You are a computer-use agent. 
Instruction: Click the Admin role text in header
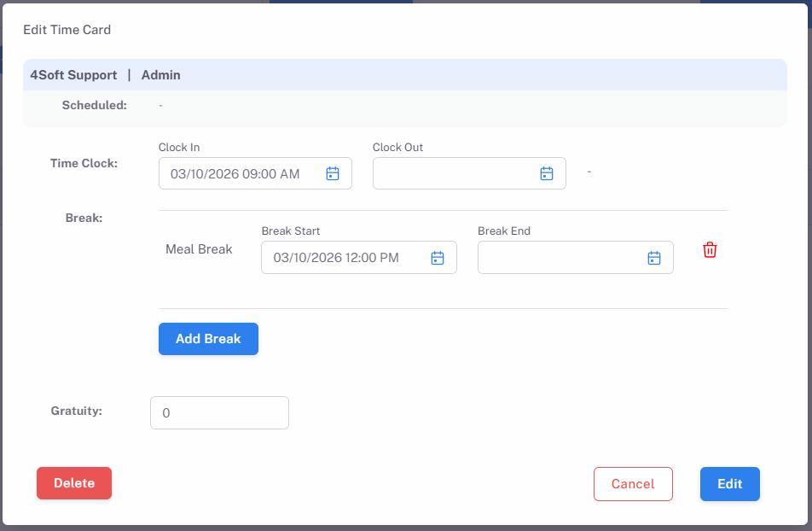(x=161, y=75)
